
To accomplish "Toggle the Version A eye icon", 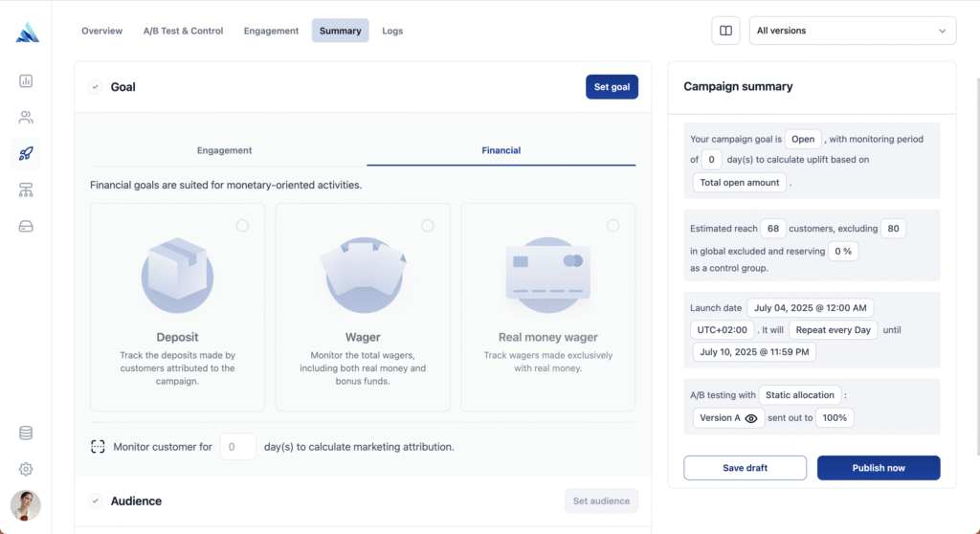I will click(x=751, y=418).
